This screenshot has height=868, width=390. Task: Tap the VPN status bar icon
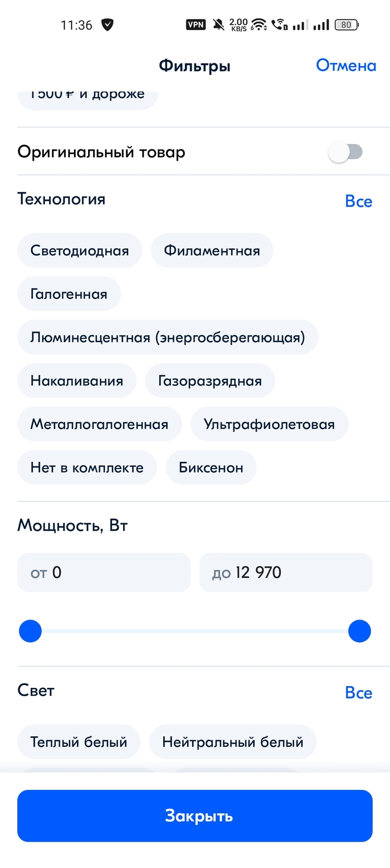196,25
